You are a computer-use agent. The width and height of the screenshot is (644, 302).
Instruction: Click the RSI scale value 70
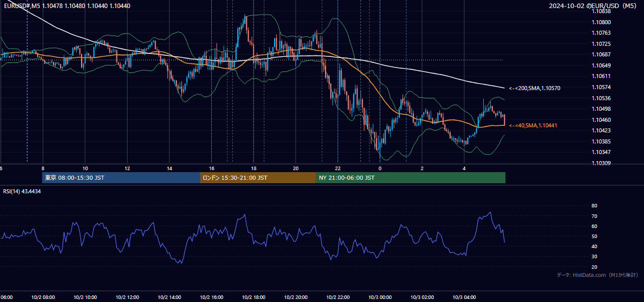point(595,216)
